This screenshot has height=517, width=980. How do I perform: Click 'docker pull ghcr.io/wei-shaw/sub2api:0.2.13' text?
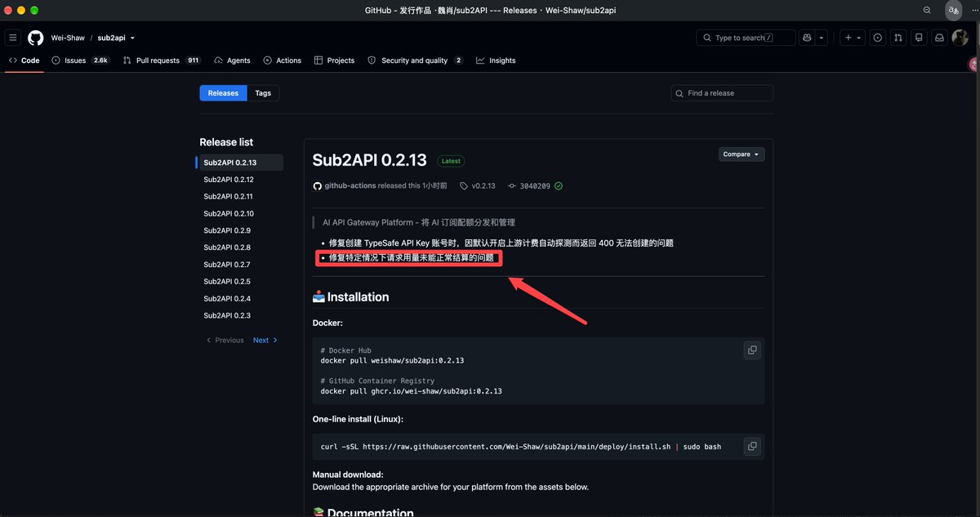point(411,391)
